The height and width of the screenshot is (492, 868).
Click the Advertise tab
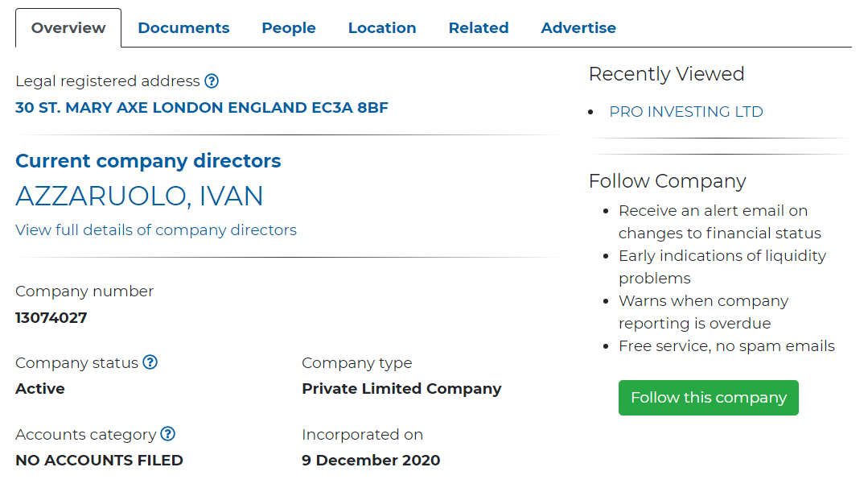tap(578, 28)
